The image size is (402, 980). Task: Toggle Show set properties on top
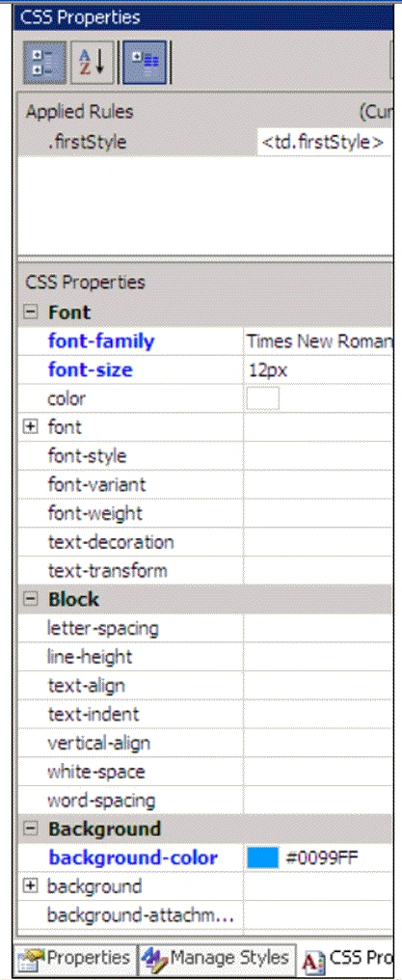click(x=145, y=63)
